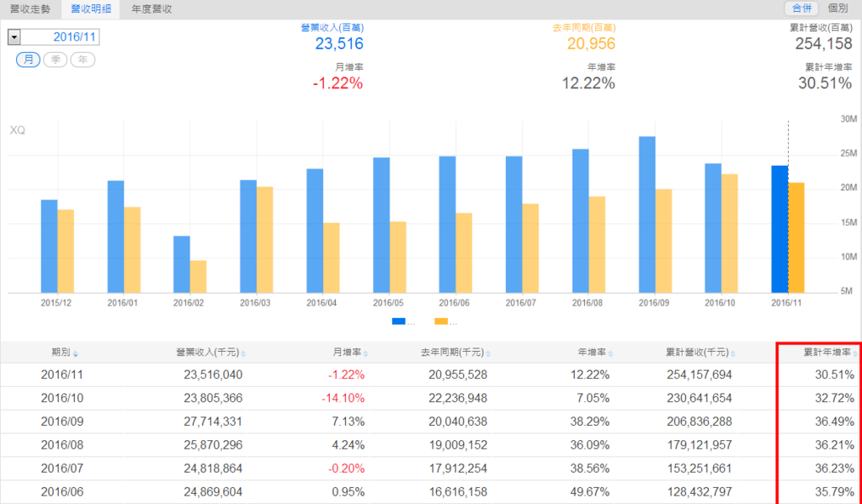Click the 2016/09 blue revenue bar
This screenshot has height=504, width=862.
coord(647,215)
